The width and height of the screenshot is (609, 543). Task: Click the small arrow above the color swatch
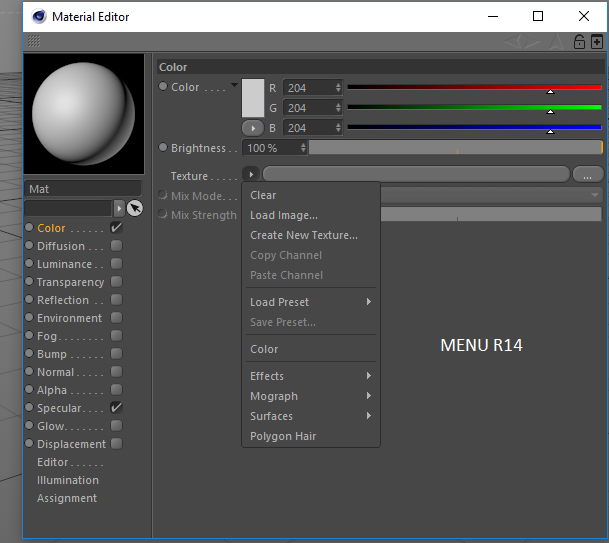(x=234, y=85)
